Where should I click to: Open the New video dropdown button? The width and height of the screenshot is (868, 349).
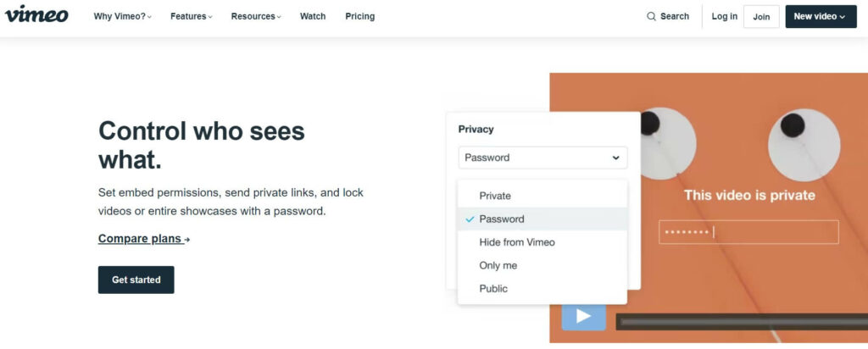pyautogui.click(x=820, y=16)
